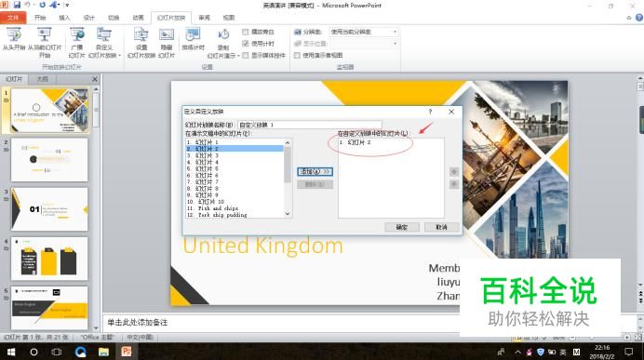The width and height of the screenshot is (644, 360).
Task: Open Set Up Slide Show (设置幻灯片放映)
Action: pos(141,43)
